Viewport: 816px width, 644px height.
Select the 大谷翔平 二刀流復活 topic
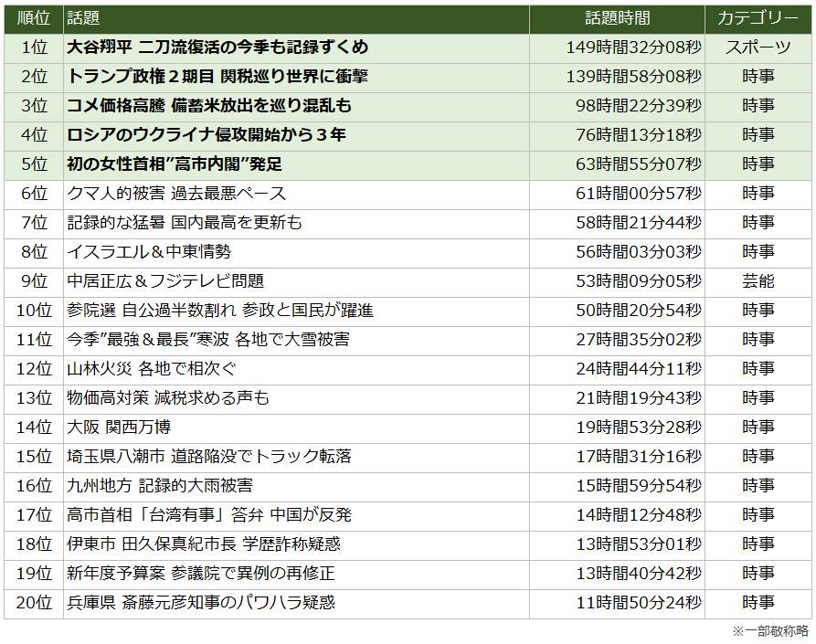tap(217, 48)
